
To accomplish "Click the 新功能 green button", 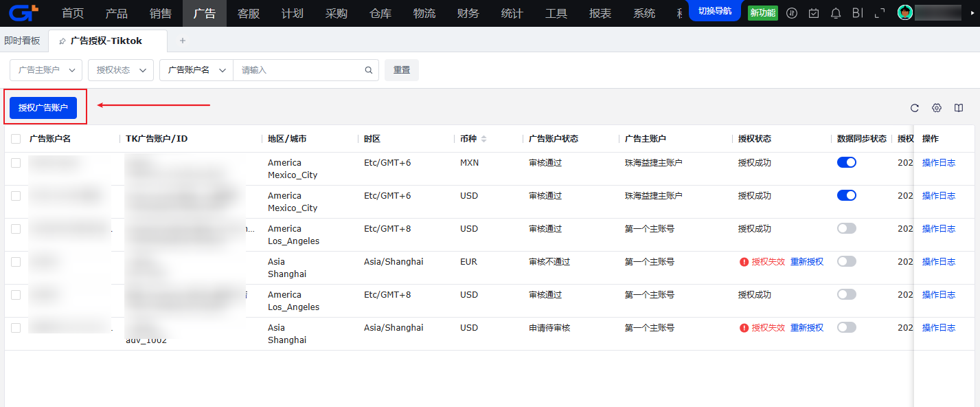I will click(x=763, y=13).
